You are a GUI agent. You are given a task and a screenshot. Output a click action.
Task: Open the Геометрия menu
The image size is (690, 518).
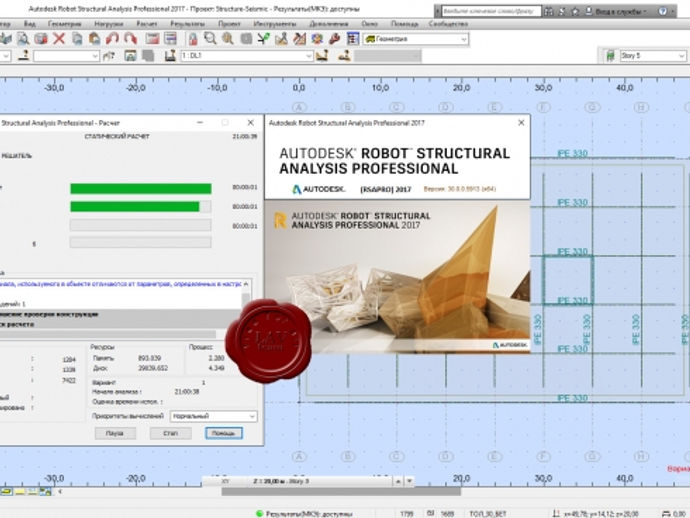(65, 24)
